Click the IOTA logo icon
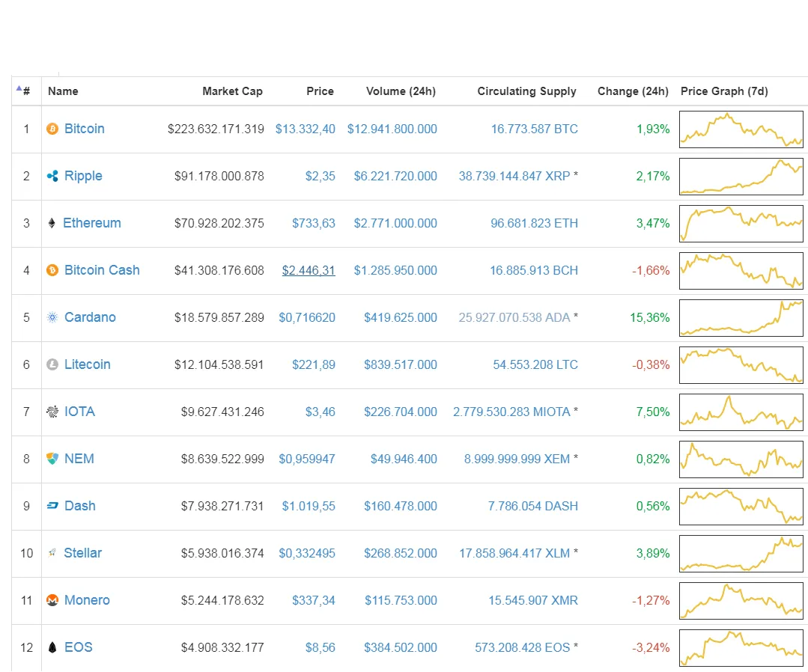Viewport: 808px width, 672px height. tap(52, 412)
